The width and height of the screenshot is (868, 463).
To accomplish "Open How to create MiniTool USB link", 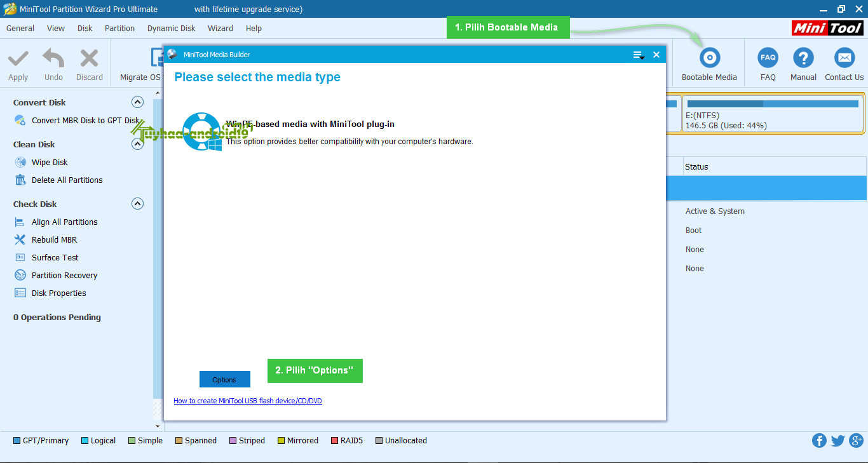I will pos(248,401).
